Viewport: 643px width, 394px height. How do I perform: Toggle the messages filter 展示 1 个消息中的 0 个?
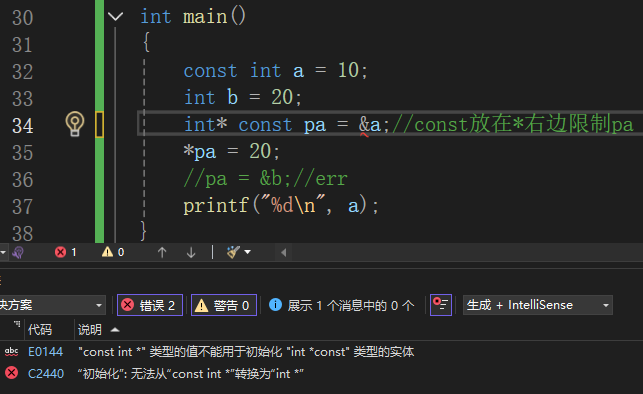tap(341, 305)
